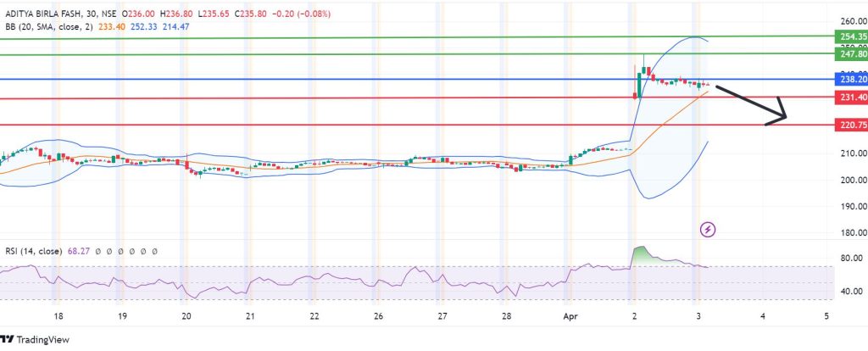
Task: Click the open price O236.00 value
Action: click(x=138, y=12)
